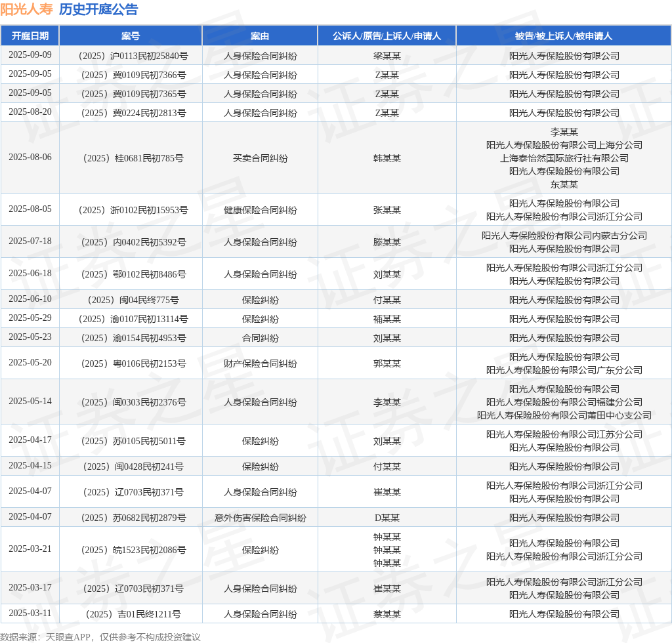Select plaintiff 郭某某
Viewport: 672px width, 643px height.
[x=387, y=363]
